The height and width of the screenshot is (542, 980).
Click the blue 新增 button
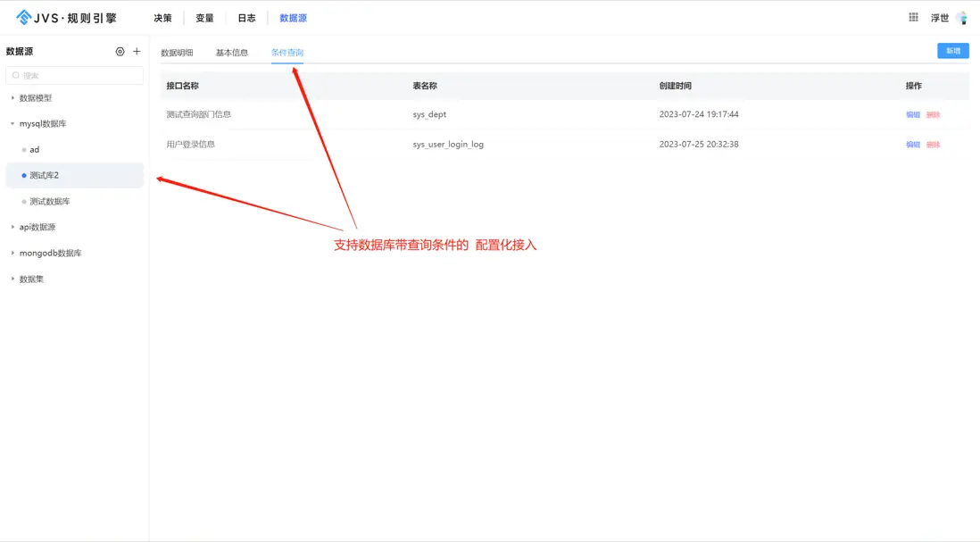[953, 51]
